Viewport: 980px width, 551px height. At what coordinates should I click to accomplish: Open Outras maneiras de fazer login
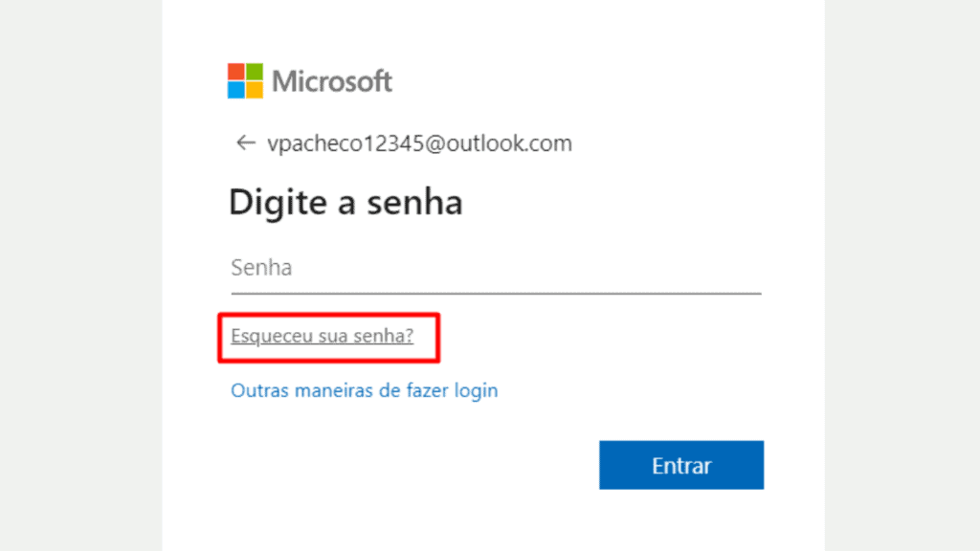tap(364, 390)
